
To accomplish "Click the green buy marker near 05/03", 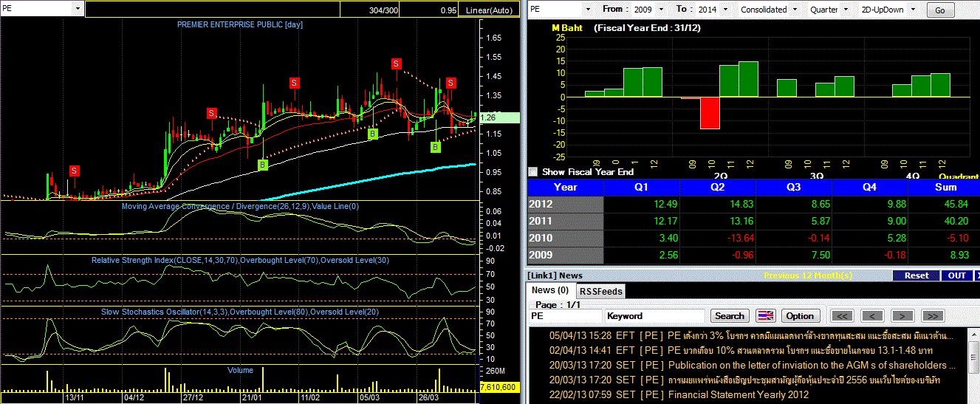I will [x=373, y=134].
